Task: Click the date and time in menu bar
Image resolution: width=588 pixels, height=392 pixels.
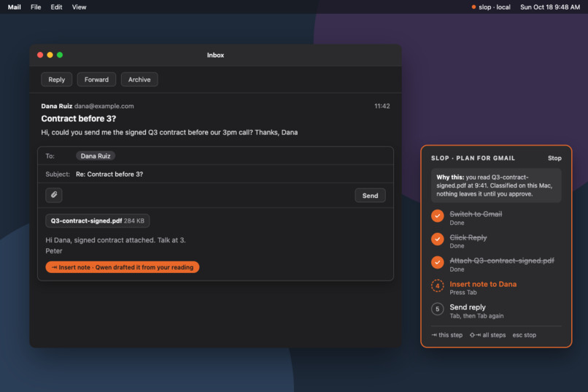Action: click(x=550, y=7)
